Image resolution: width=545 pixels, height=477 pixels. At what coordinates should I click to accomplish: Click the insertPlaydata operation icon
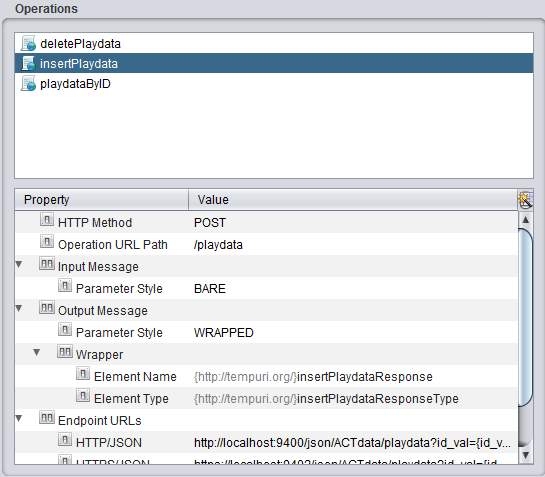tap(28, 63)
